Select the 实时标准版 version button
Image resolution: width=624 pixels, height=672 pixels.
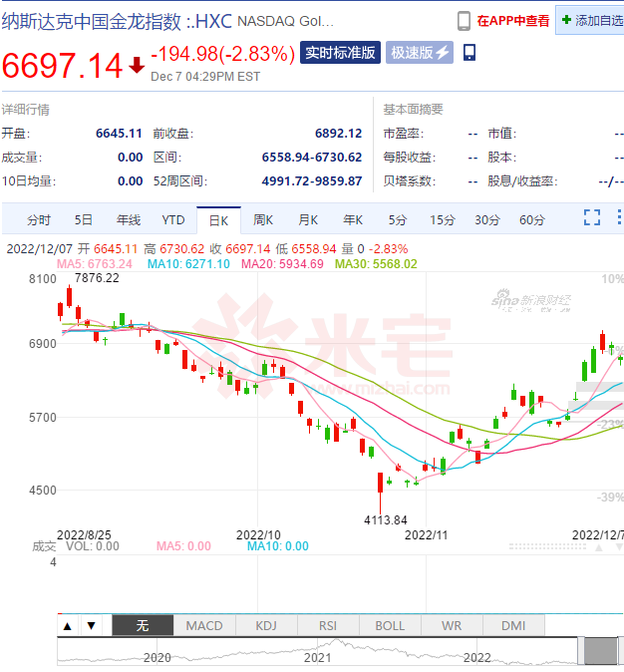[x=340, y=53]
